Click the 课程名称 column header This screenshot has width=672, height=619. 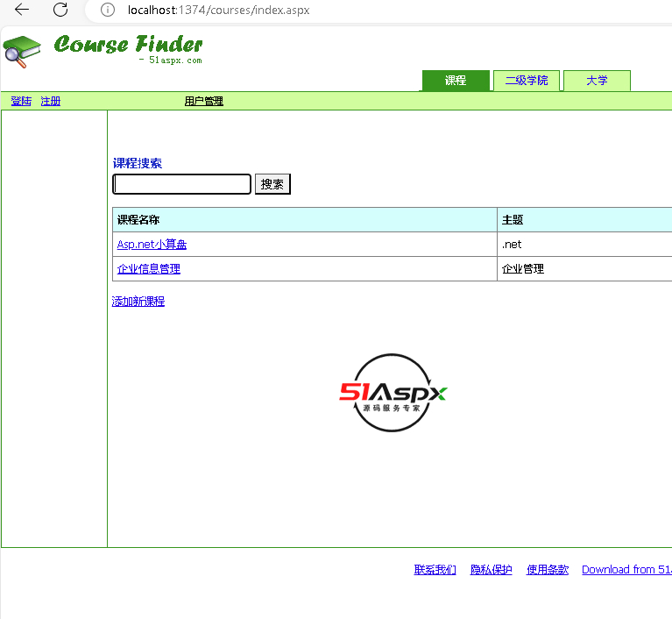tap(305, 220)
